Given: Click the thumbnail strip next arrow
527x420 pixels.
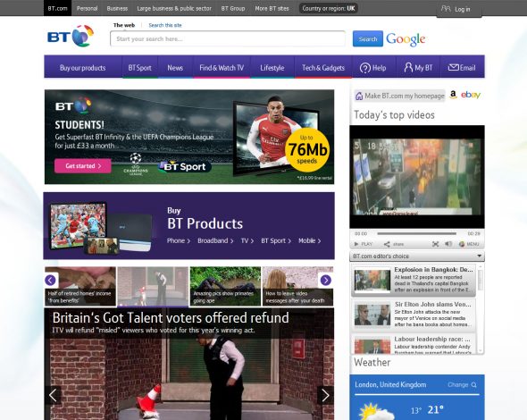Looking at the screenshot, I should (326, 280).
